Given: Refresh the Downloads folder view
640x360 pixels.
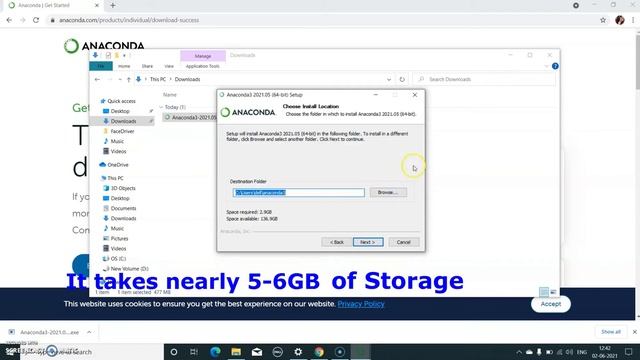Looking at the screenshot, I should (402, 79).
